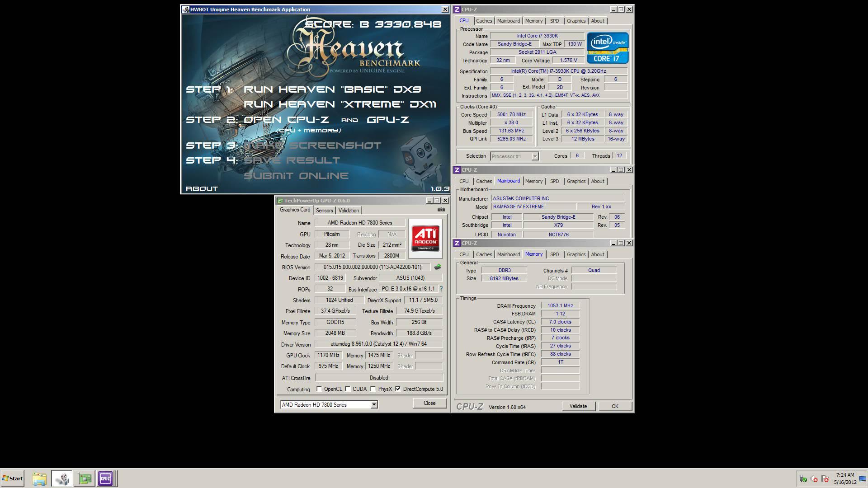Click the DRAM Frequency 1053.1 MHz value
Image resolution: width=868 pixels, height=488 pixels.
[x=560, y=306]
